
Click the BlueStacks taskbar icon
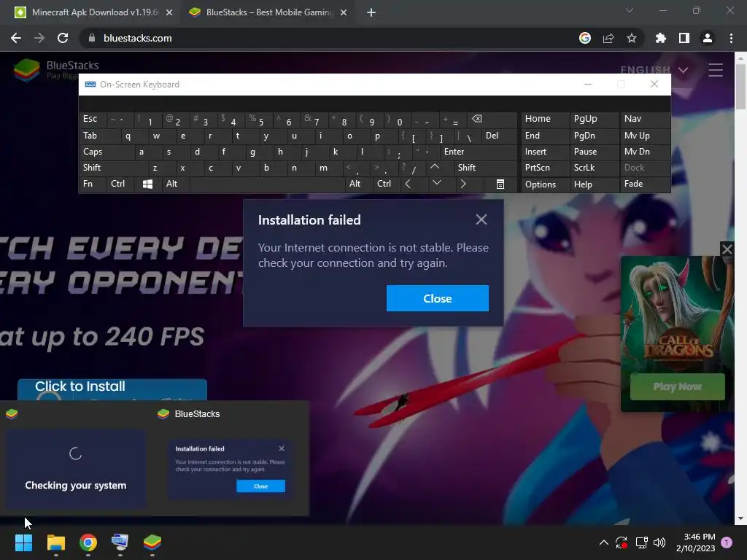coord(152,542)
